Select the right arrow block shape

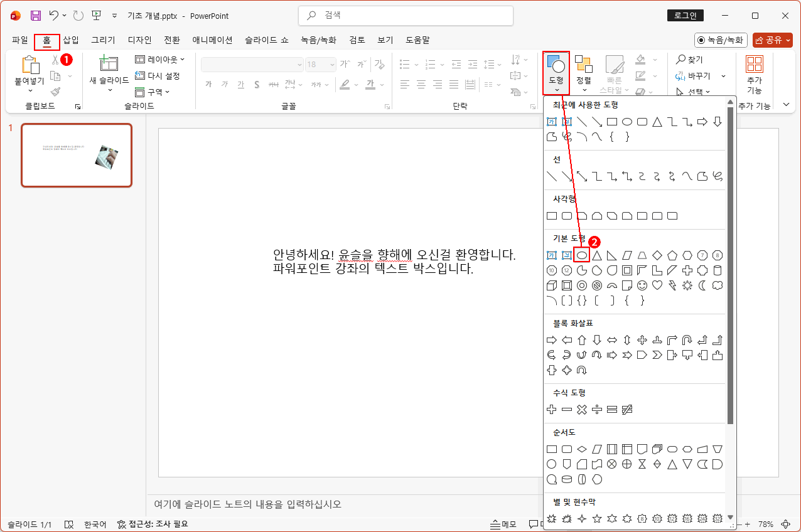551,340
